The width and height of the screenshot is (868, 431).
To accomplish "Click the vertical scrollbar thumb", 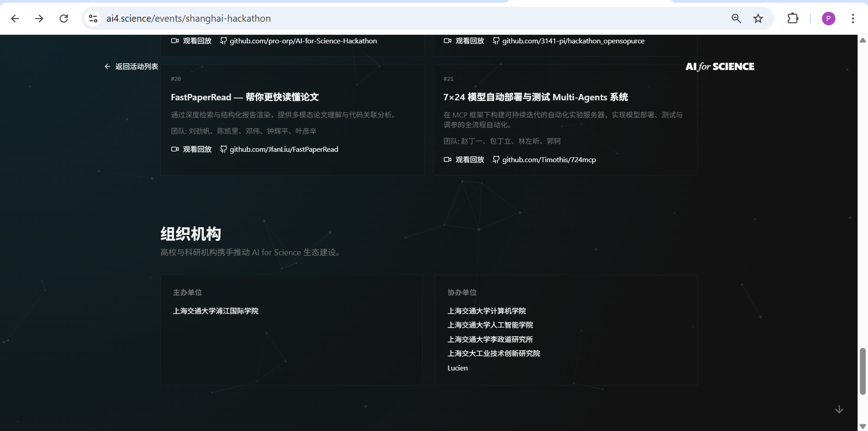I will pyautogui.click(x=863, y=371).
